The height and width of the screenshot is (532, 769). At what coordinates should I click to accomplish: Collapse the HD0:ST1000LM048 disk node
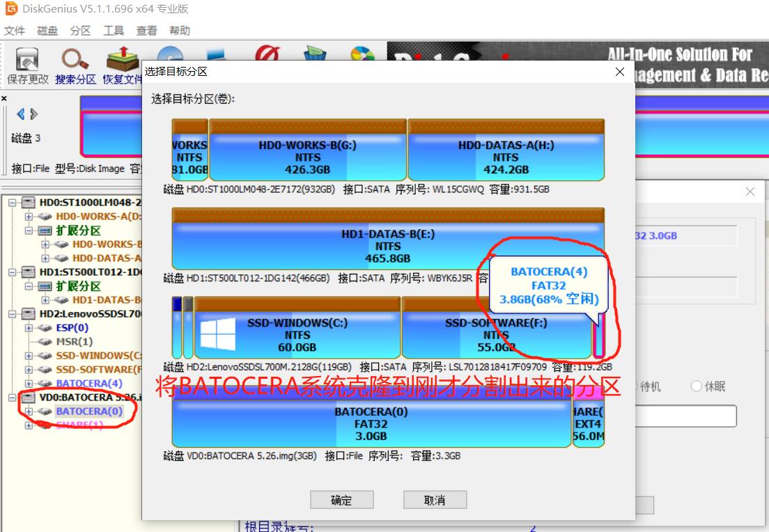(12, 203)
